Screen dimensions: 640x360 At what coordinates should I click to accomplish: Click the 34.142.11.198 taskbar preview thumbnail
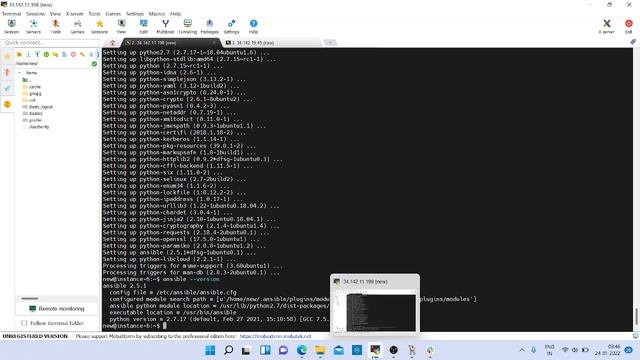375,304
